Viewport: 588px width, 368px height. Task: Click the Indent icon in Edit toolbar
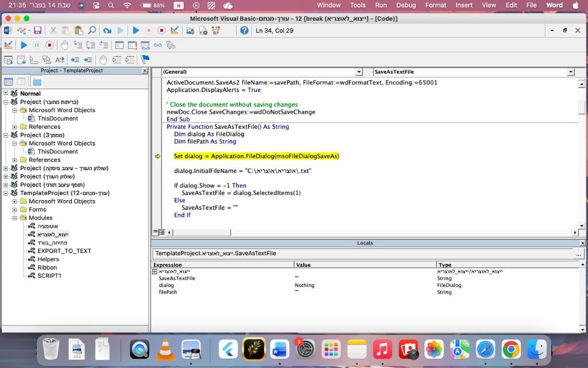(75, 59)
